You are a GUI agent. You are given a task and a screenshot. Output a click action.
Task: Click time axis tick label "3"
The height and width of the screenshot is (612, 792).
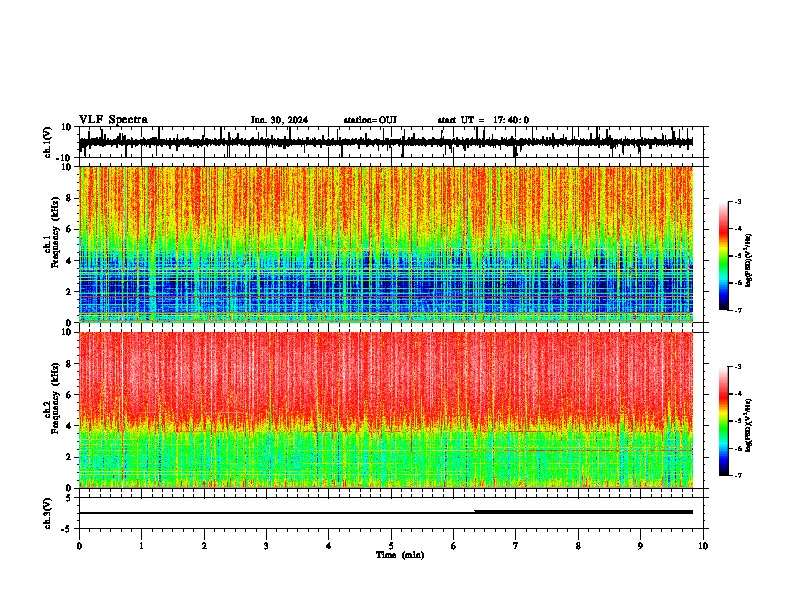click(x=266, y=546)
